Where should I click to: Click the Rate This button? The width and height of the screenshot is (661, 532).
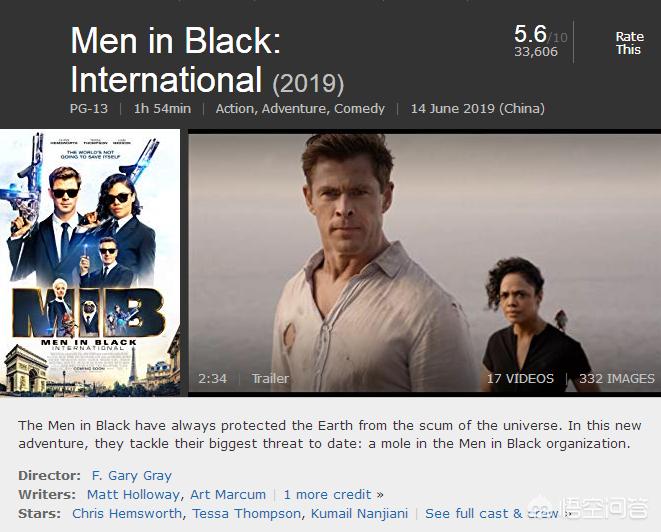pyautogui.click(x=629, y=43)
